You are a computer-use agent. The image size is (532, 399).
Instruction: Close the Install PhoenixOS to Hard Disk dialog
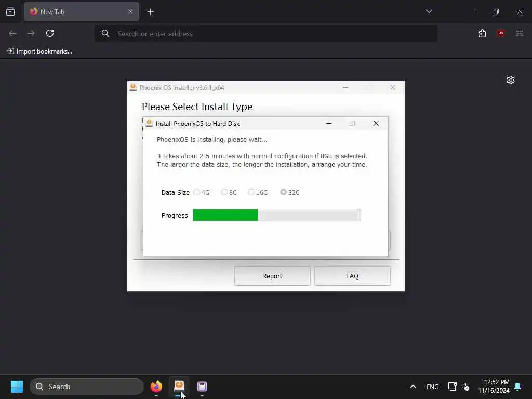click(376, 123)
